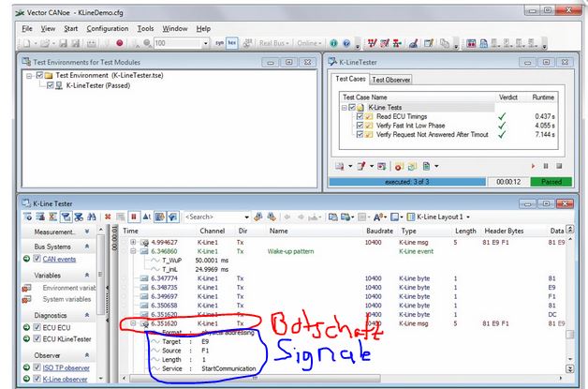
Task: Toggle the Test Environment checkbox
Action: click(x=39, y=76)
